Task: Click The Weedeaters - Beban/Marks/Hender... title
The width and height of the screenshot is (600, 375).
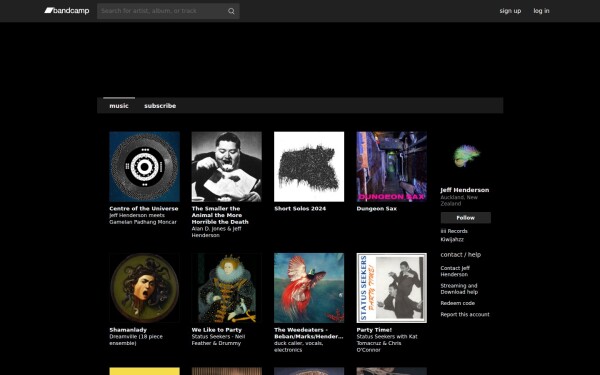Action: point(308,333)
